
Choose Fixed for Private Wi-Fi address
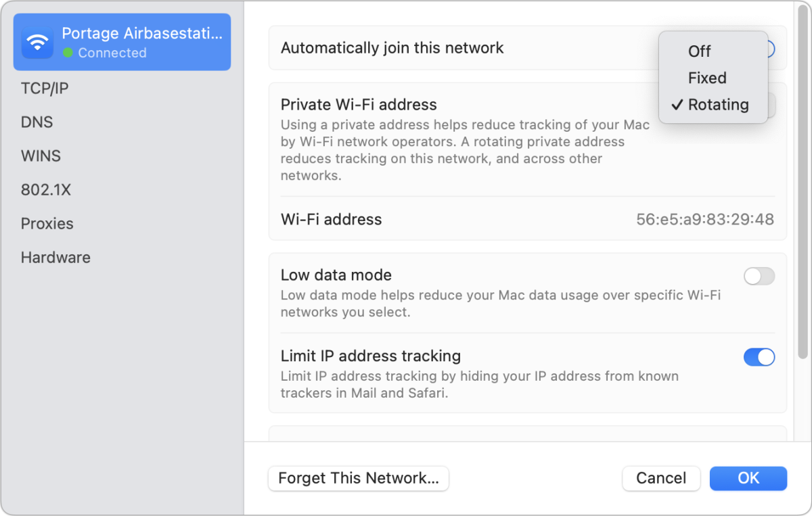(x=707, y=78)
